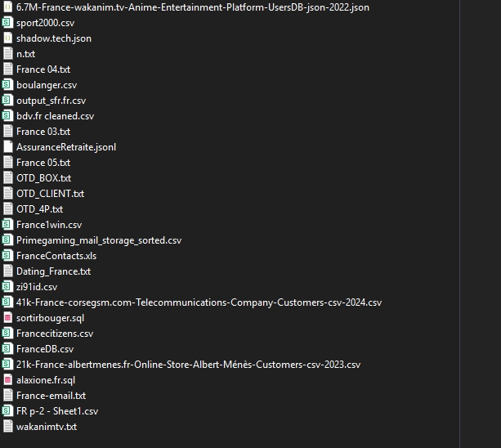Click the shadow.tech.json file icon

coord(8,38)
